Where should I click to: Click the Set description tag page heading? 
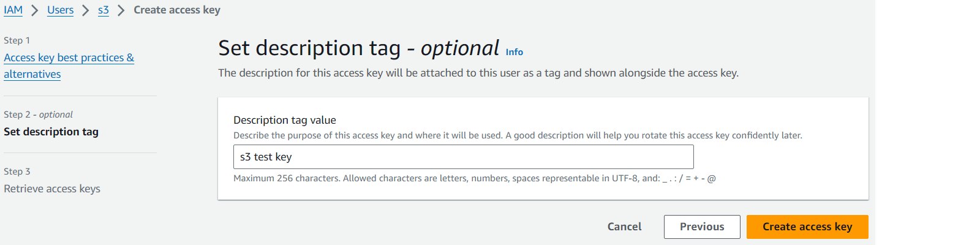tap(358, 48)
